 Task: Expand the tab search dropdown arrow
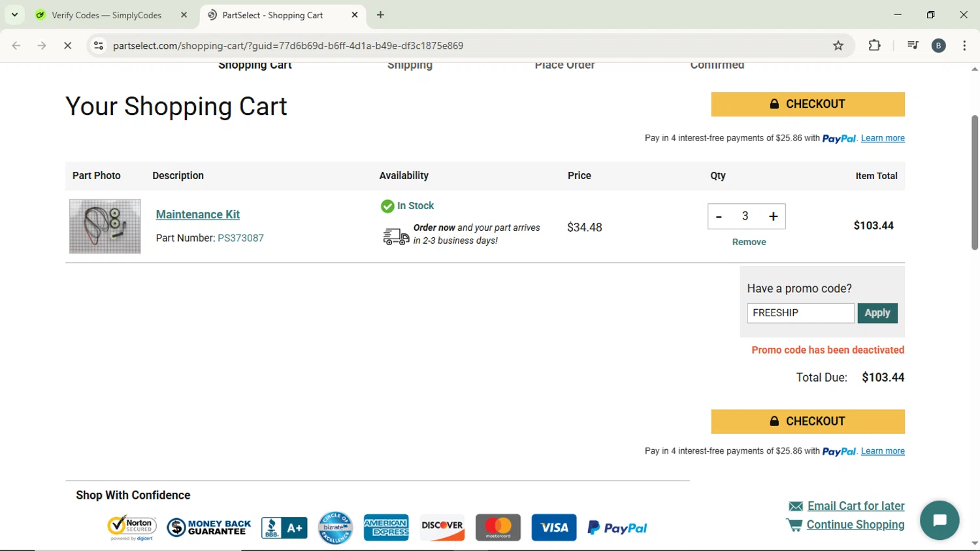coord(14,14)
